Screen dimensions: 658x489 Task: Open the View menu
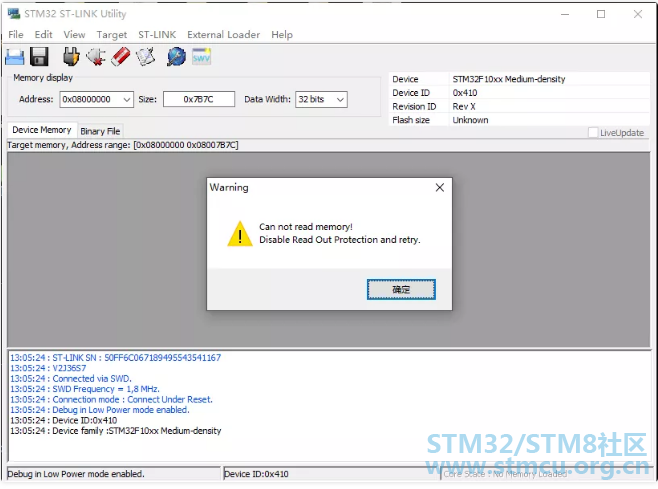tap(74, 34)
